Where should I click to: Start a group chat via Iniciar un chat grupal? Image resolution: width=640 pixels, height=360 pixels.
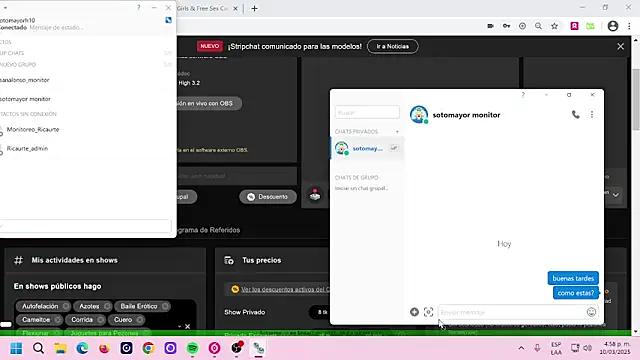[x=361, y=188]
